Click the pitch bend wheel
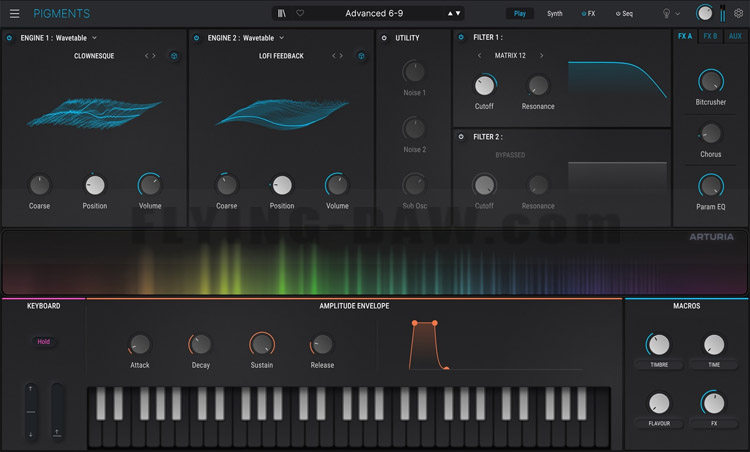The height and width of the screenshot is (452, 750). (x=31, y=411)
